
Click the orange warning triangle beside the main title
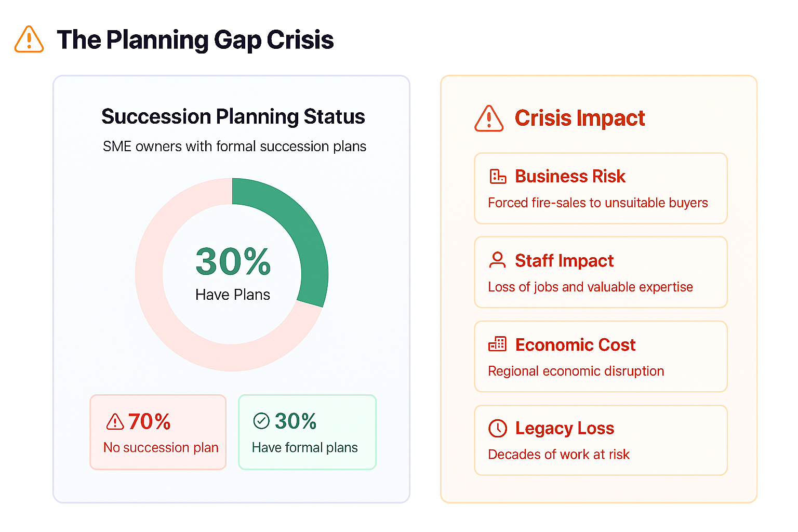click(29, 39)
